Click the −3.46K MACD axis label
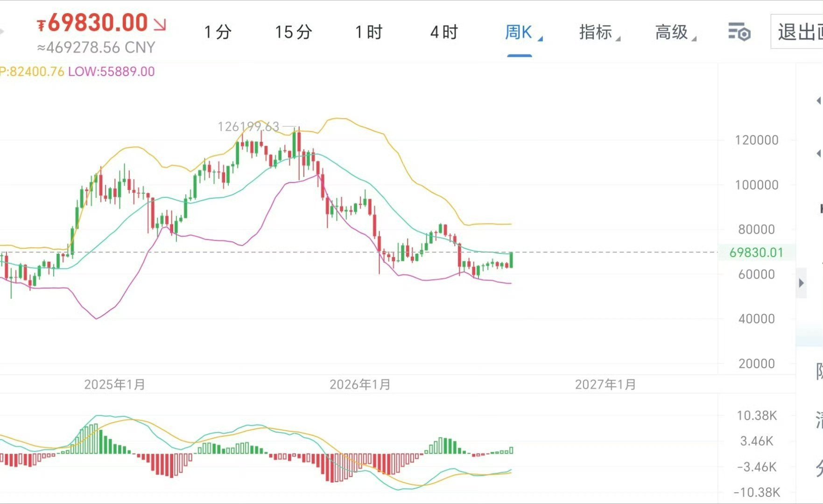The height and width of the screenshot is (504, 823). click(757, 467)
